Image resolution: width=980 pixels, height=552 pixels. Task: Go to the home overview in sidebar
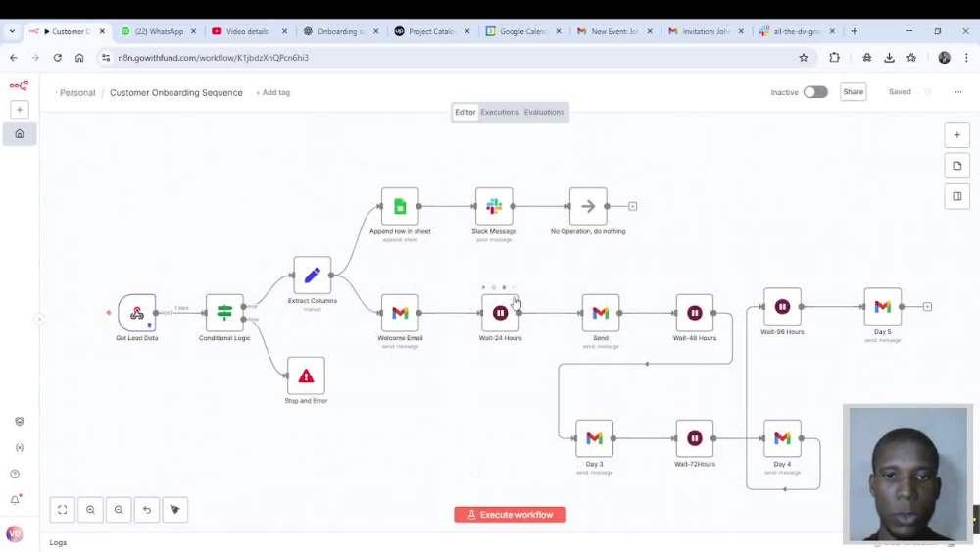20,133
